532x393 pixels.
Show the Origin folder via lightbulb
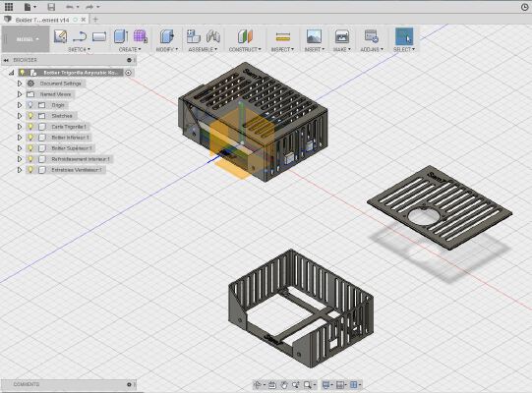pos(30,105)
